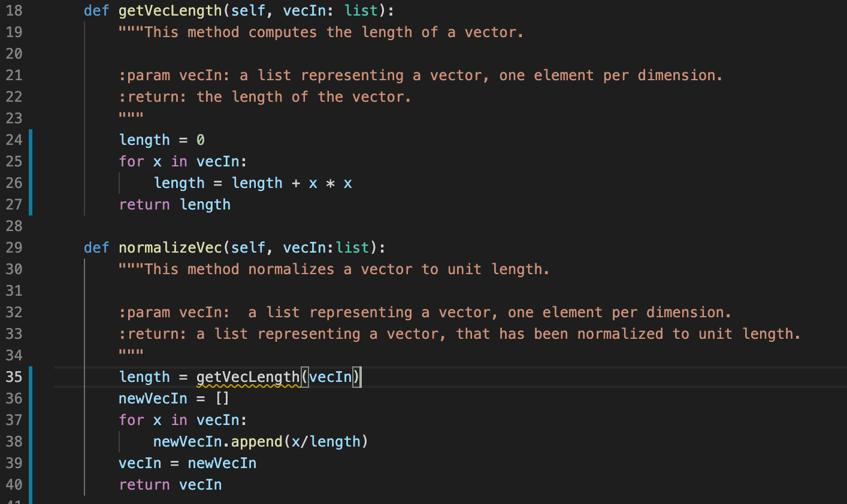Click 'append' method call on line 38
Screen dimensions: 847x504
pos(256,442)
